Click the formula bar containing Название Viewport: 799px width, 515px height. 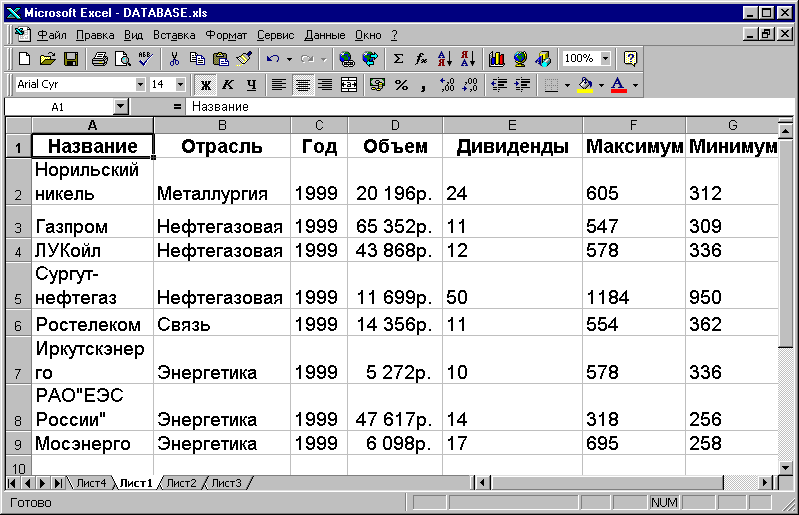[x=489, y=106]
